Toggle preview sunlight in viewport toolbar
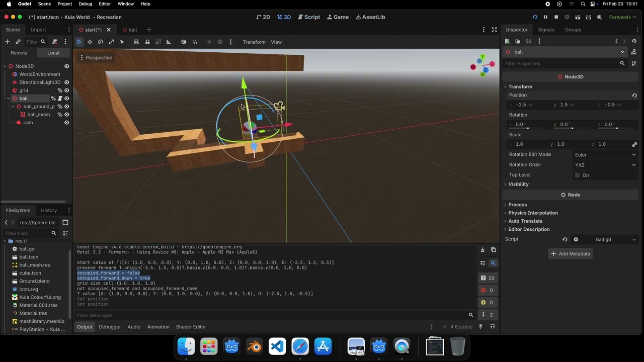 coord(209,42)
